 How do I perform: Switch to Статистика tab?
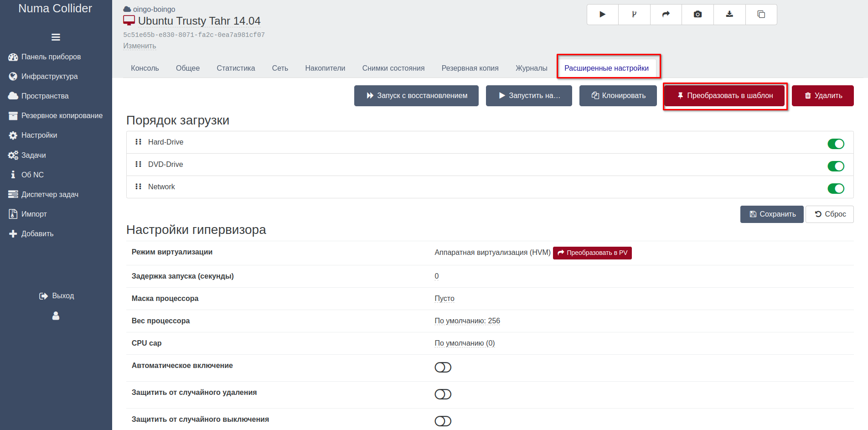pyautogui.click(x=236, y=68)
